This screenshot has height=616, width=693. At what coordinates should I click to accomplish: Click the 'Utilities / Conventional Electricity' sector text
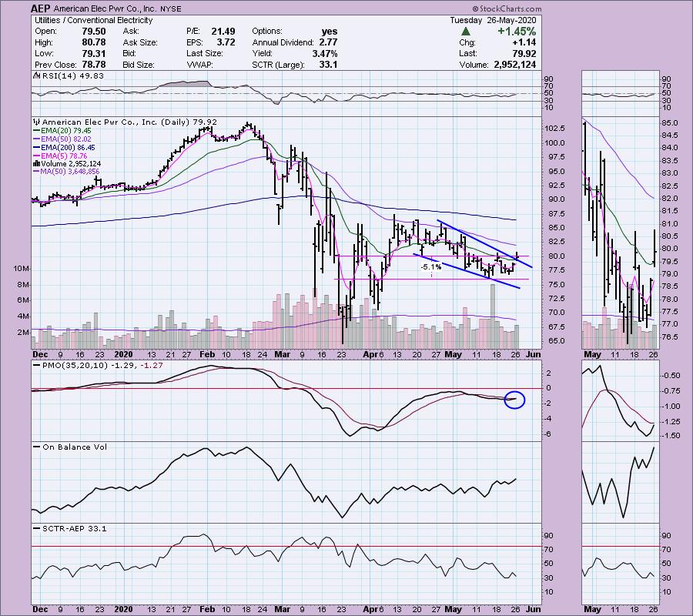tap(93, 20)
